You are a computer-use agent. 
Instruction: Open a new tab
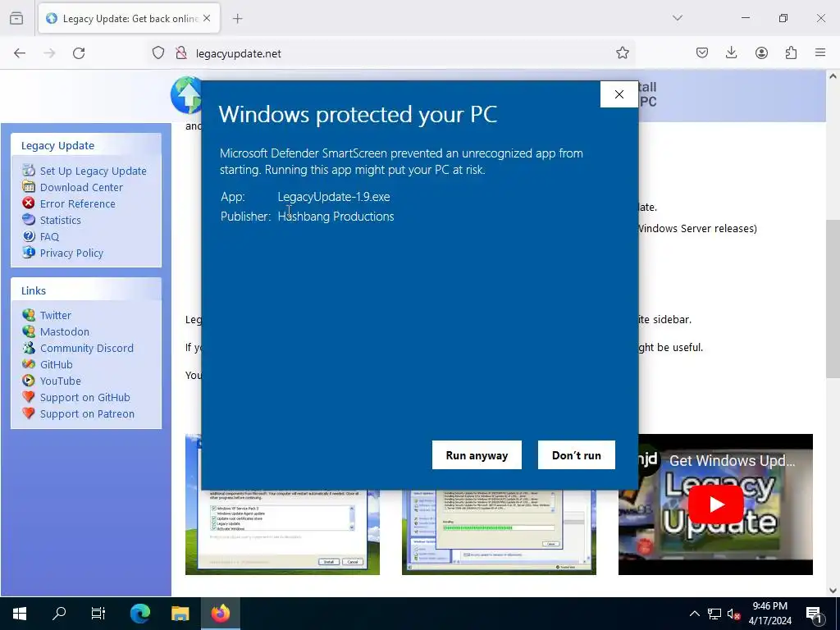(x=237, y=18)
